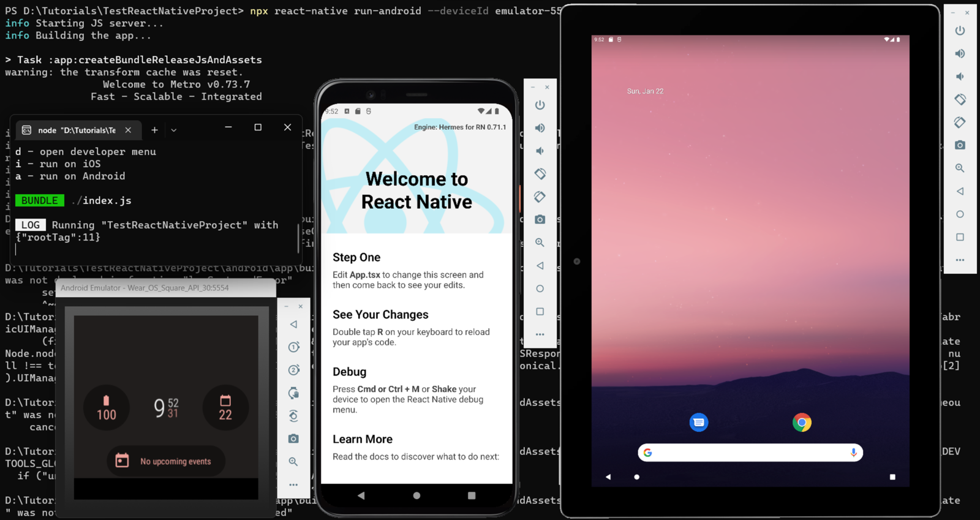Focus the Google search bar on tablet
980x520 pixels.
(x=750, y=453)
